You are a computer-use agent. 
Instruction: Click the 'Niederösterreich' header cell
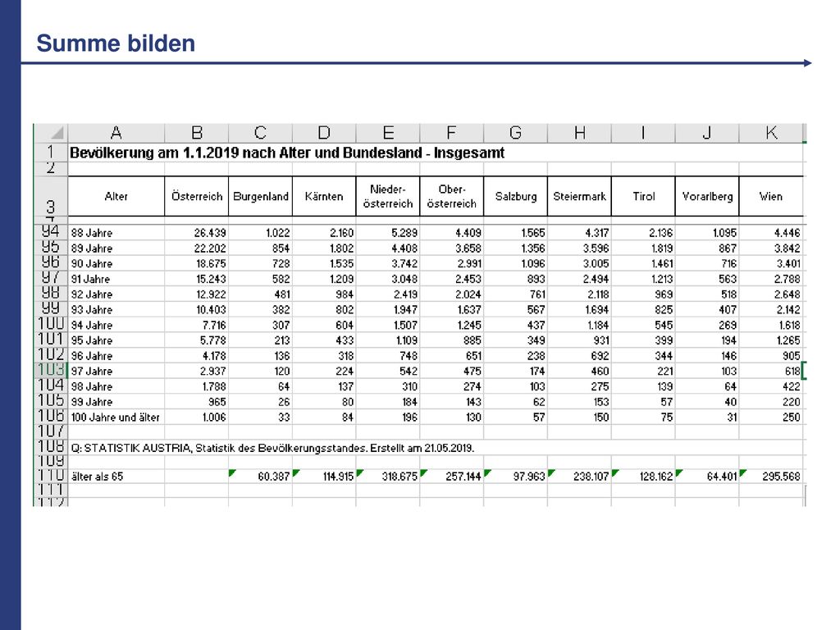coord(388,196)
